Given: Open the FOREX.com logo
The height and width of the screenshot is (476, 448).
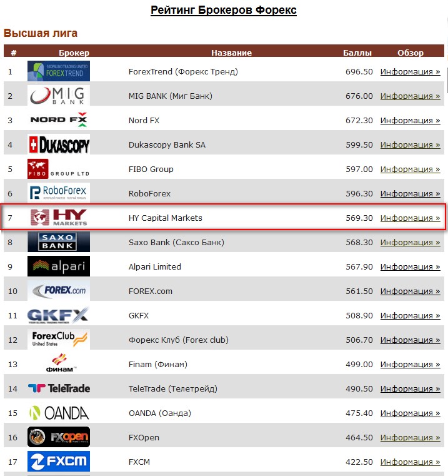Looking at the screenshot, I should [59, 290].
